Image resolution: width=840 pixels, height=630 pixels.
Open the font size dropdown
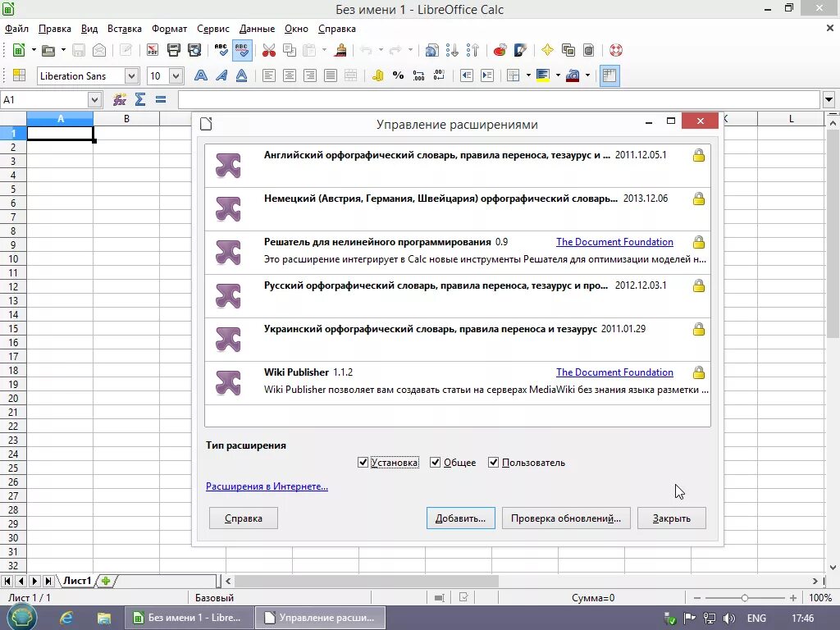point(176,76)
